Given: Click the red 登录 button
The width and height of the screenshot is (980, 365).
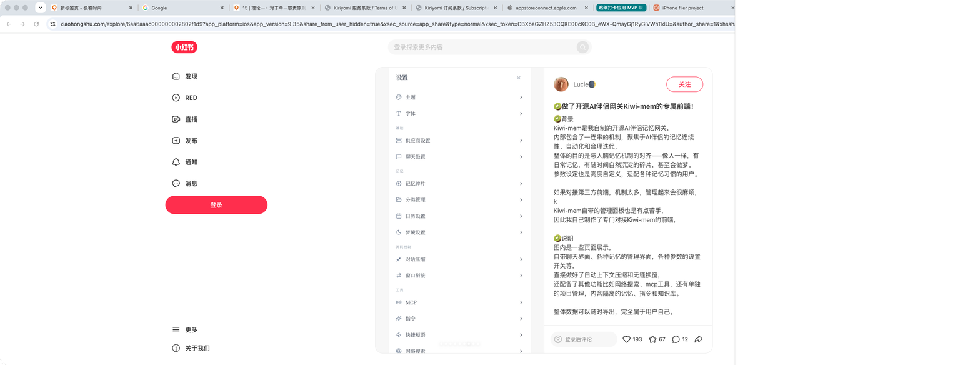Looking at the screenshot, I should 216,205.
